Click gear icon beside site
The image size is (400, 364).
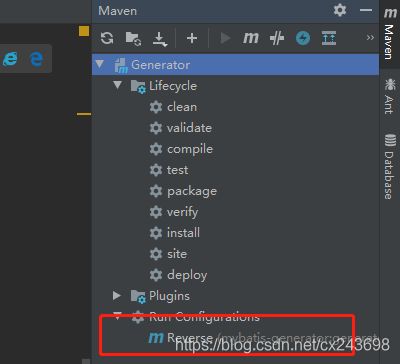[156, 254]
